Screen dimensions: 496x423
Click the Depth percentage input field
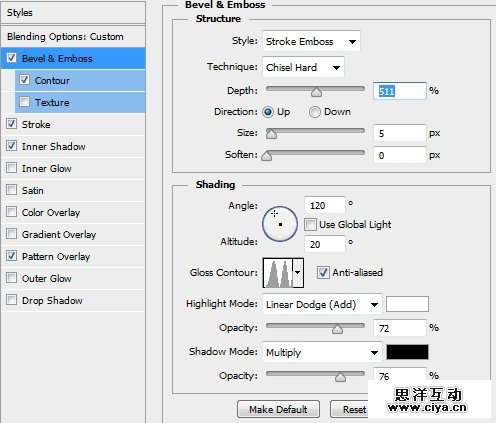point(400,91)
